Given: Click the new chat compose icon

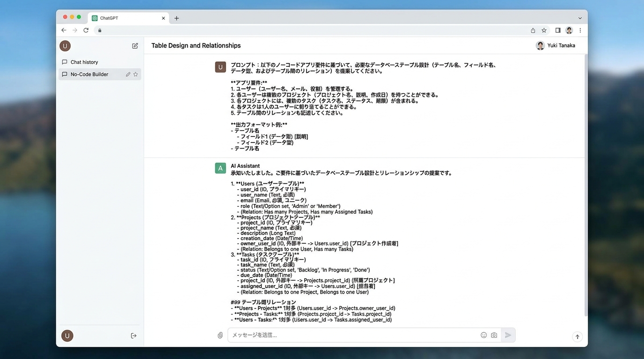Looking at the screenshot, I should tap(135, 46).
